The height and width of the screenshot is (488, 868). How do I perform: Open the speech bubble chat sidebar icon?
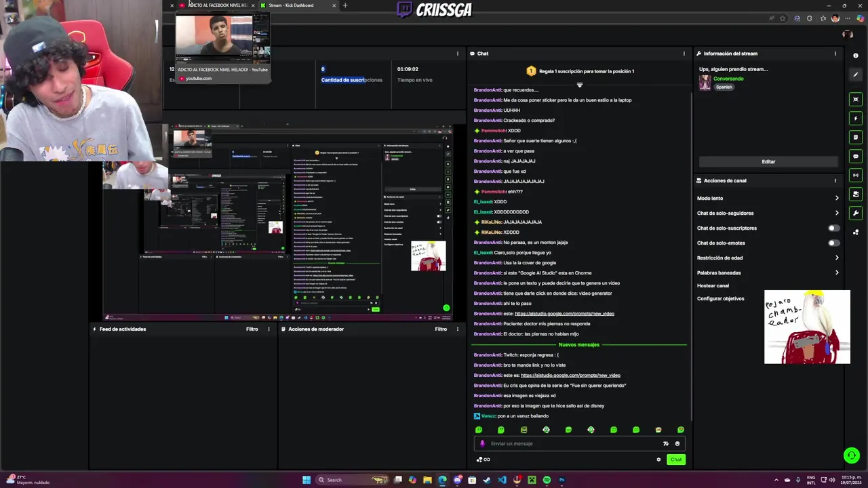pos(856,156)
